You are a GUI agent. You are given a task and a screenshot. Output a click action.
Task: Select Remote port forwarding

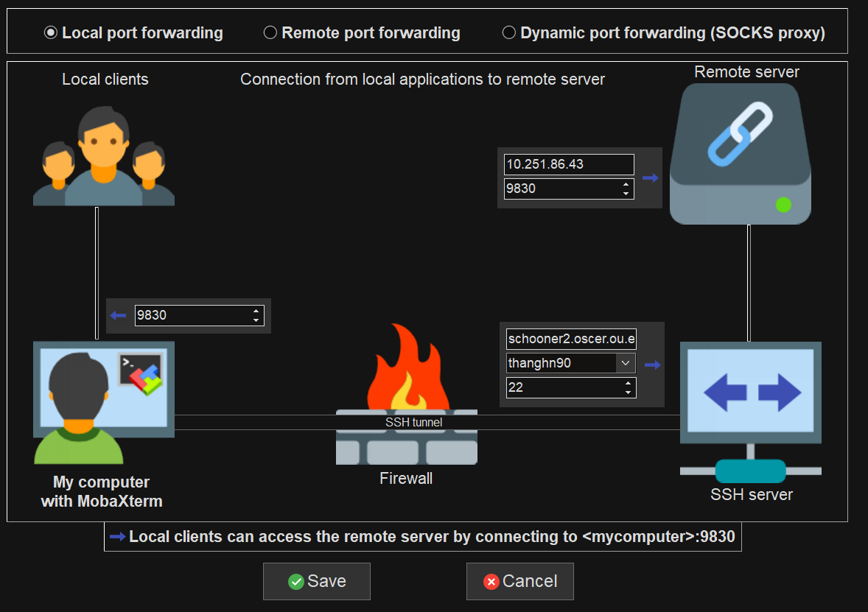click(x=270, y=32)
